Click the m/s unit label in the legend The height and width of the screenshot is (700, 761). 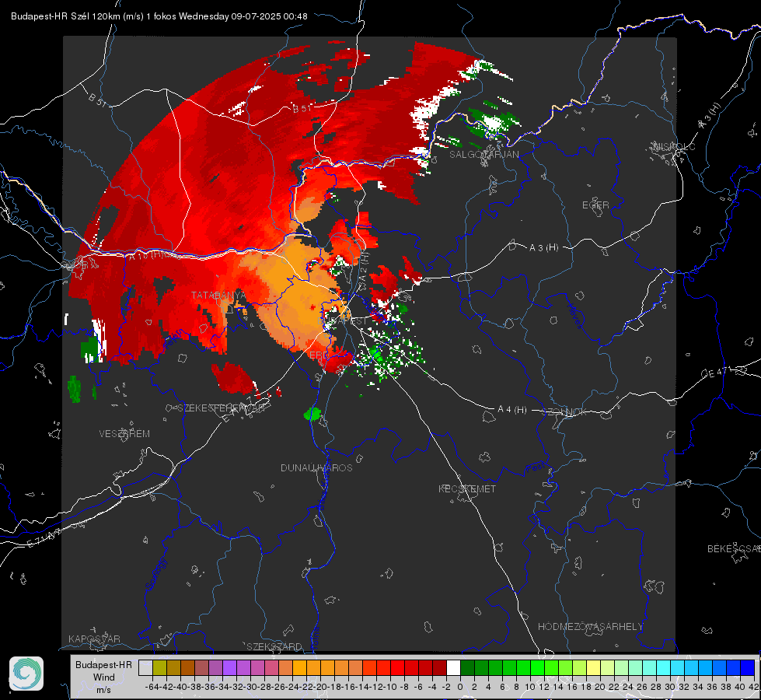(x=103, y=690)
